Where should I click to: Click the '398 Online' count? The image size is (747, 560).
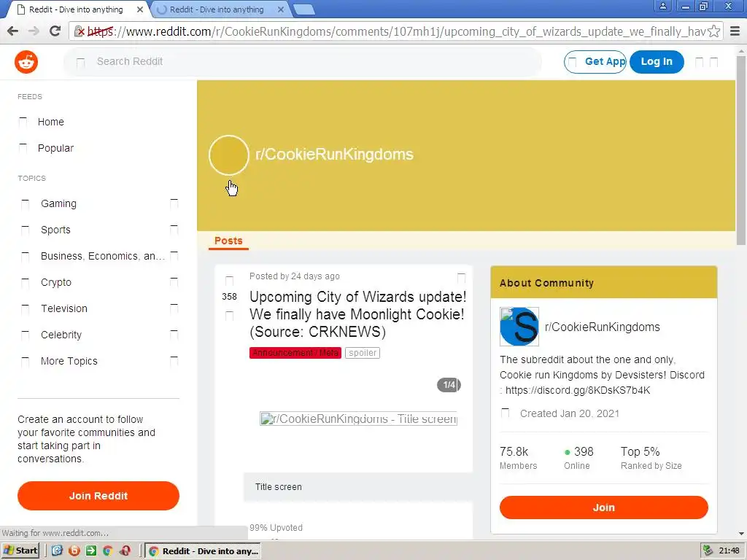pyautogui.click(x=578, y=458)
